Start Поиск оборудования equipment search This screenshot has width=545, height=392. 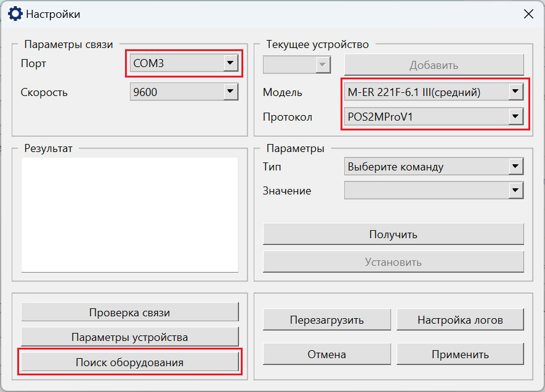click(129, 362)
